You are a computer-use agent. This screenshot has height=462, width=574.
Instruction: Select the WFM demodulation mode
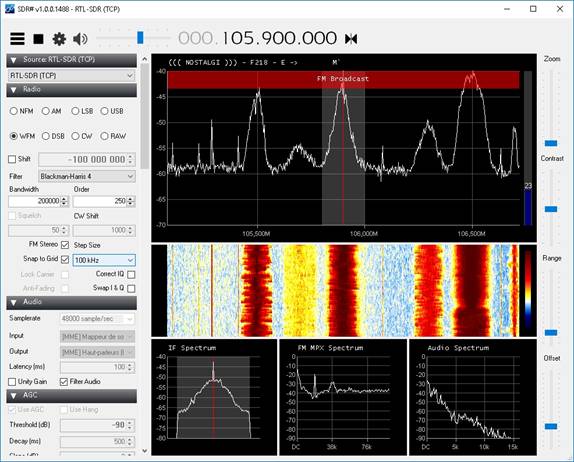(23, 136)
